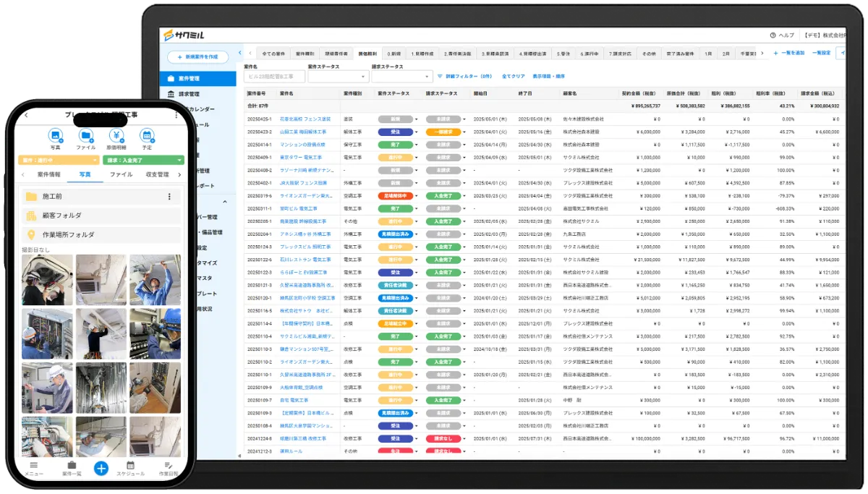Open the 請求ステータス filter dropdown
Image resolution: width=868 pixels, height=494 pixels.
pyautogui.click(x=402, y=76)
